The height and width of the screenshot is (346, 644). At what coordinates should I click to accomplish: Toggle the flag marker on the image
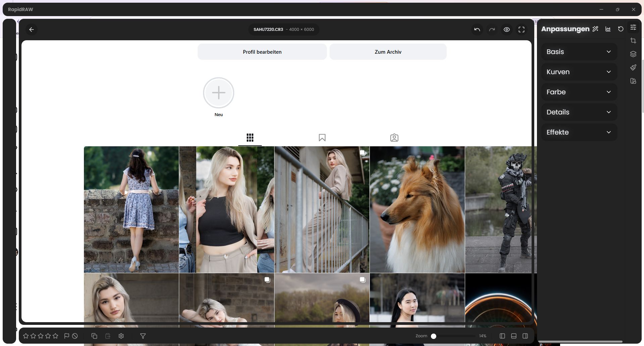click(66, 336)
